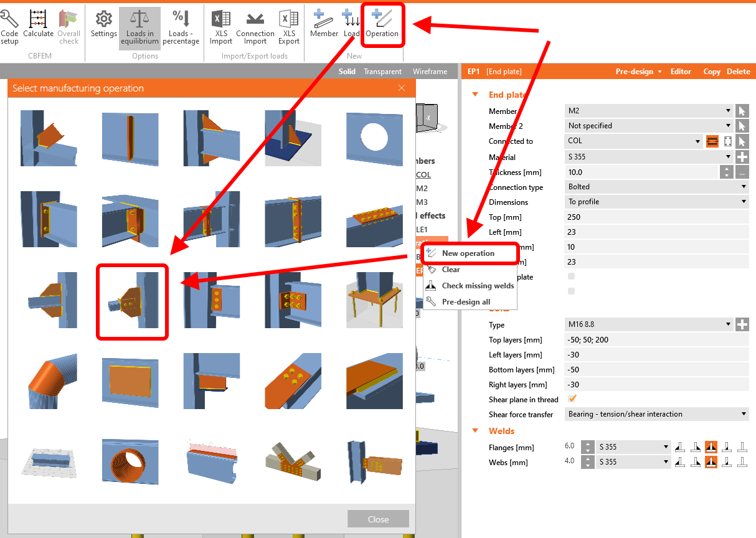Choose the mitred round tube cut thumbnail
The image size is (756, 538).
[x=49, y=381]
